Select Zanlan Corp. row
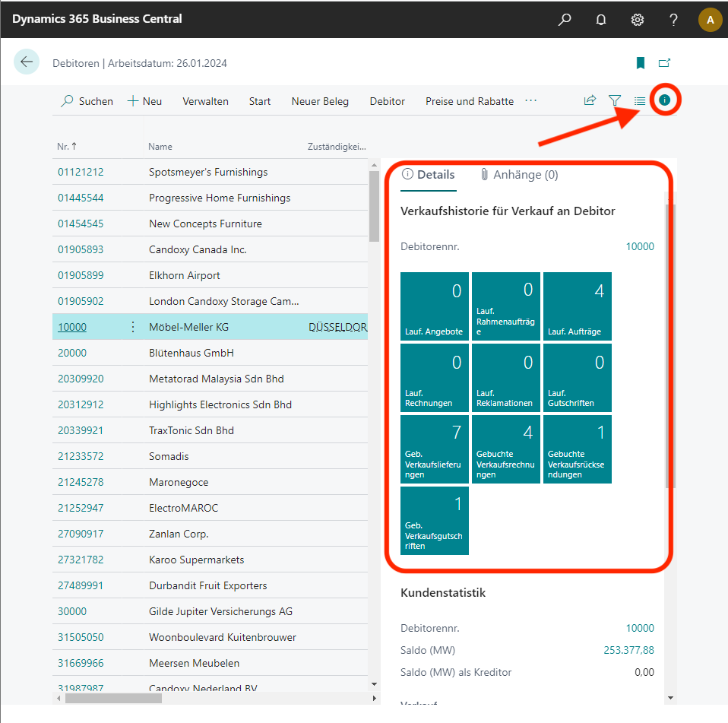 [210, 534]
